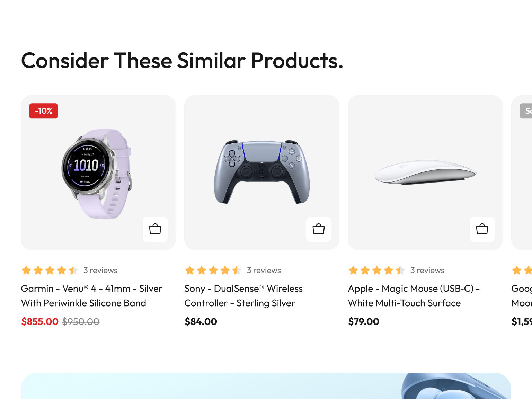Click the Garmin smartwatch product image

[x=96, y=173]
